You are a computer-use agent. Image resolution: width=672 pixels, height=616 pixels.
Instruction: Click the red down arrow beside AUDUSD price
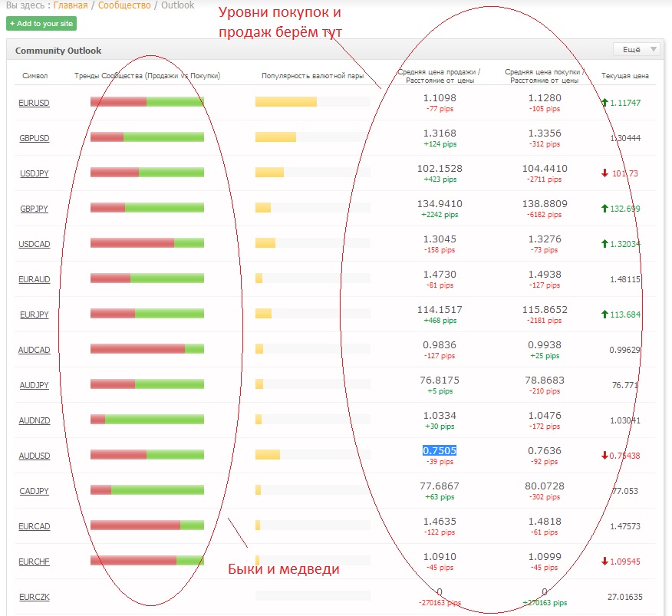[604, 455]
